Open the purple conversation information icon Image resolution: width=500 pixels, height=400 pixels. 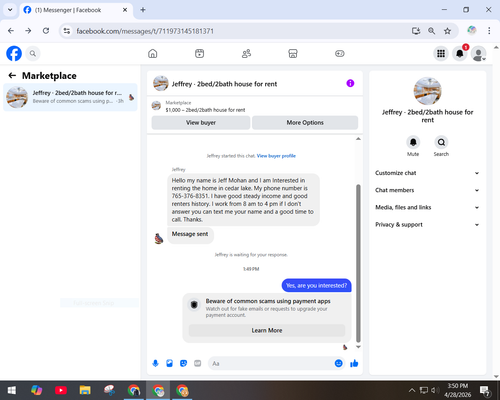(350, 83)
